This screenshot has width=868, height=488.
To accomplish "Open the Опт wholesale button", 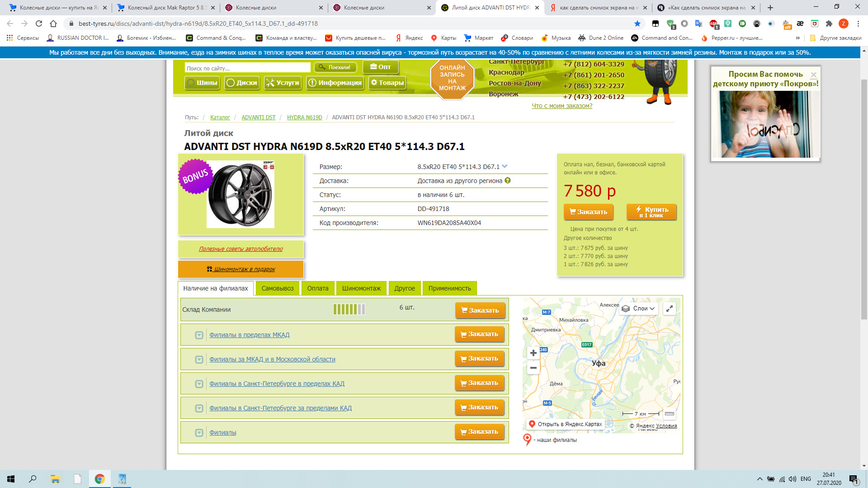I will [380, 67].
